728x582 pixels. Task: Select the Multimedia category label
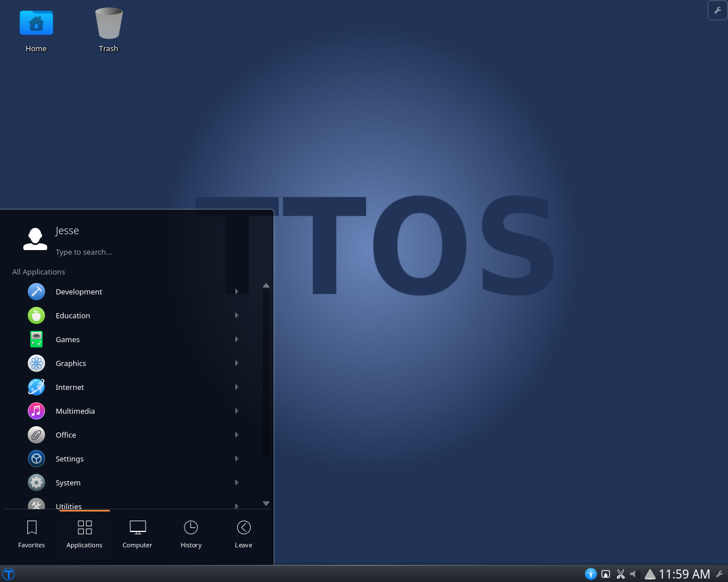click(x=75, y=411)
